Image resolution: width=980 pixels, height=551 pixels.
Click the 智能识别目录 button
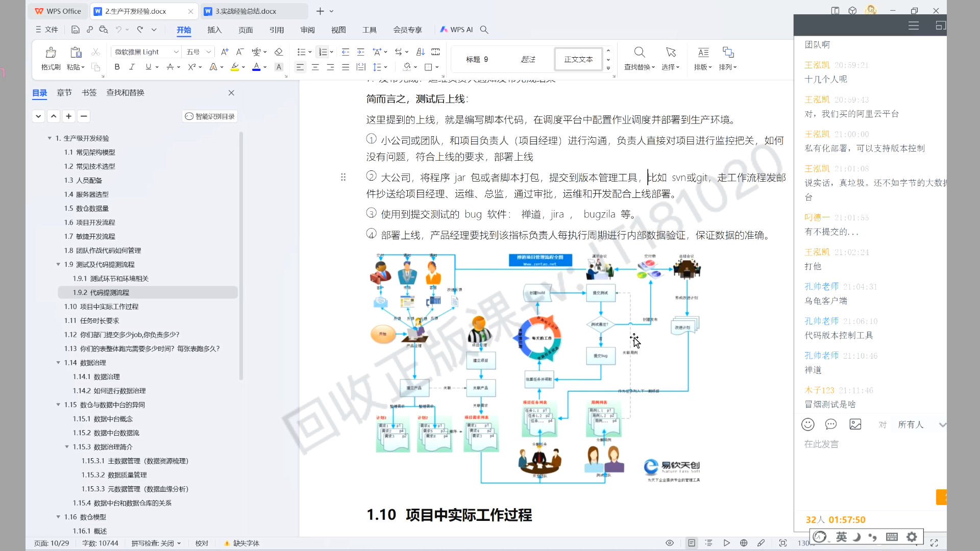(x=210, y=116)
